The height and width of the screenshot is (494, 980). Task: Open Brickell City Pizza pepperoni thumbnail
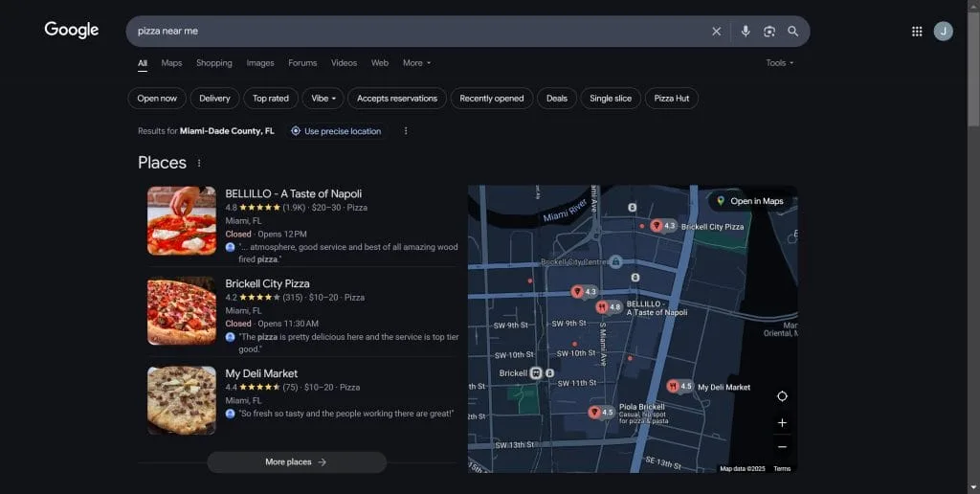point(182,311)
